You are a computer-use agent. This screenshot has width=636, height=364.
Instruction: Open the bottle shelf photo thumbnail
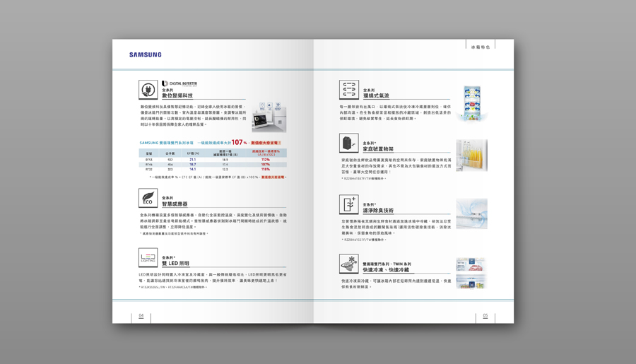click(471, 155)
